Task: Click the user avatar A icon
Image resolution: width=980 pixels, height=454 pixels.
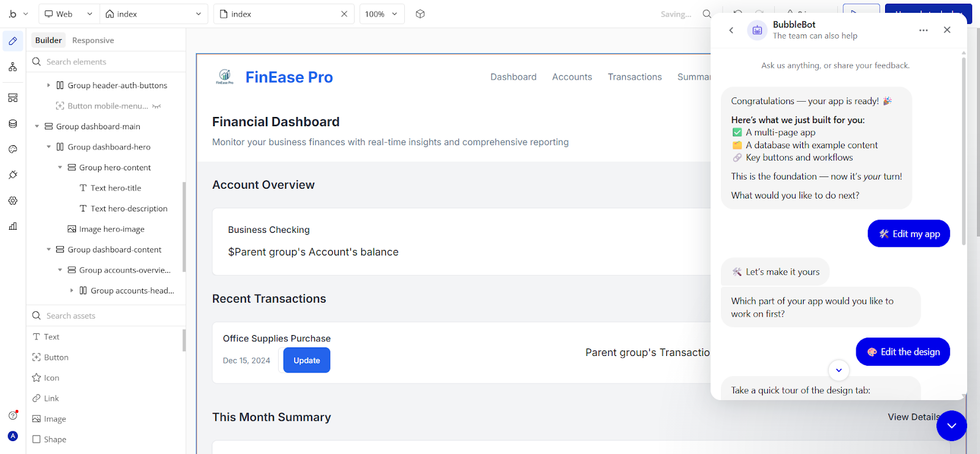Action: click(13, 436)
